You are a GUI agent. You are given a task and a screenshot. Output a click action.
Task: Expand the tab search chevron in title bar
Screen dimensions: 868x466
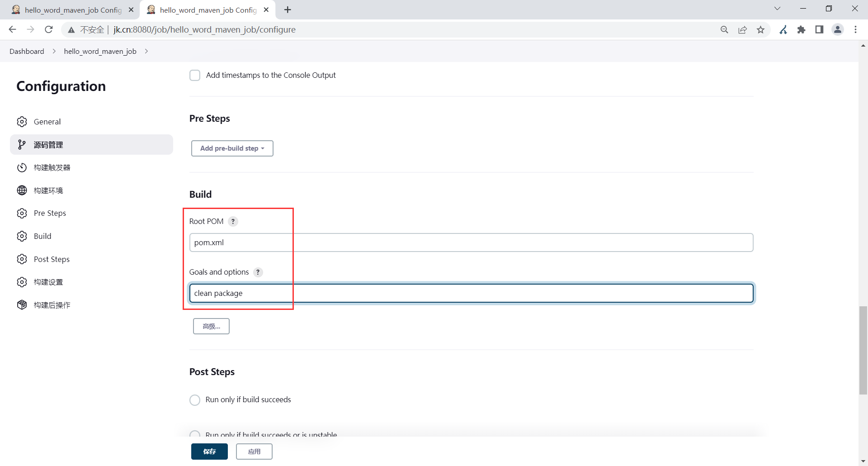click(778, 9)
